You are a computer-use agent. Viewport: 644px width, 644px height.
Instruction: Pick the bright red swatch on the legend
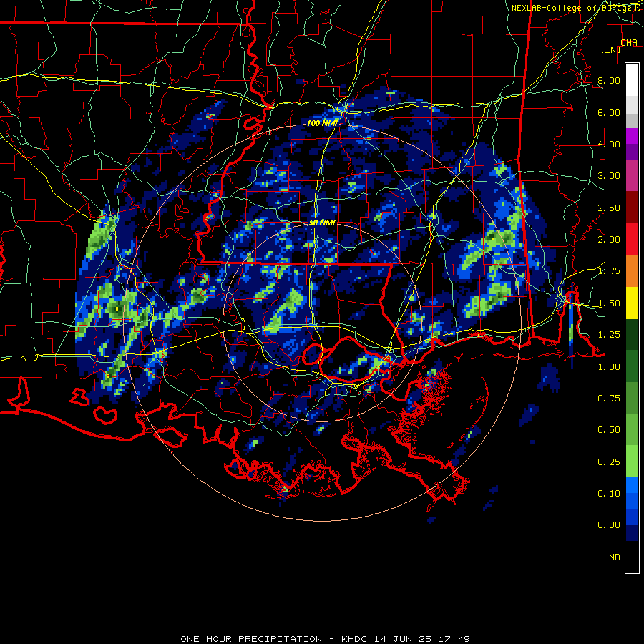(x=632, y=239)
